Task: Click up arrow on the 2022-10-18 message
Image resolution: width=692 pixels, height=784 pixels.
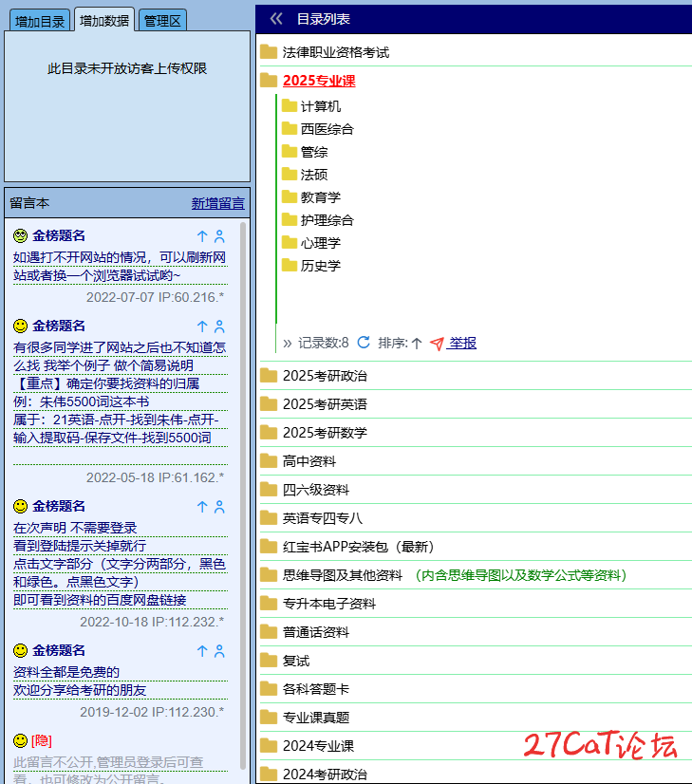Action: (202, 507)
